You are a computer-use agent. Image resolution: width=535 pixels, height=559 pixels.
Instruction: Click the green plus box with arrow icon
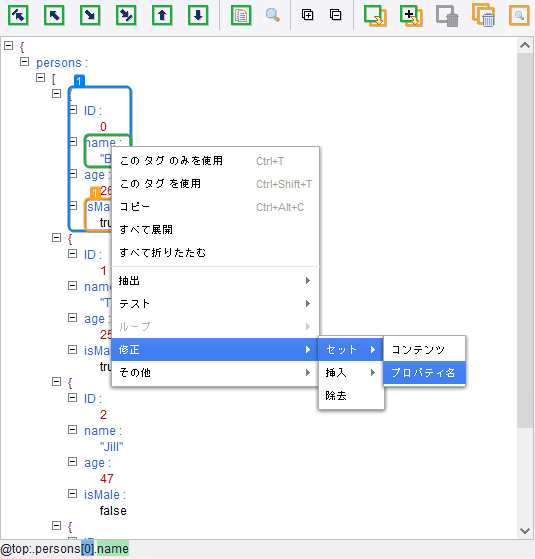pyautogui.click(x=411, y=16)
